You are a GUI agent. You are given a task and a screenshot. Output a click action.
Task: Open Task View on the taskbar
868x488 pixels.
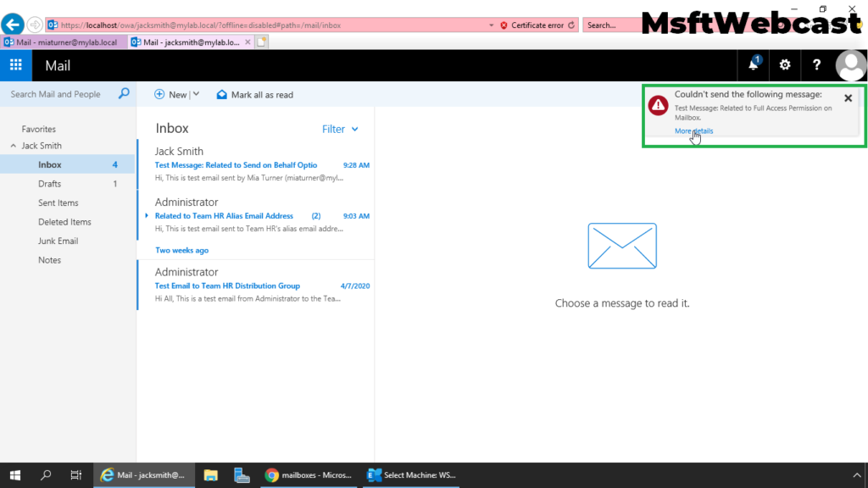tap(75, 475)
